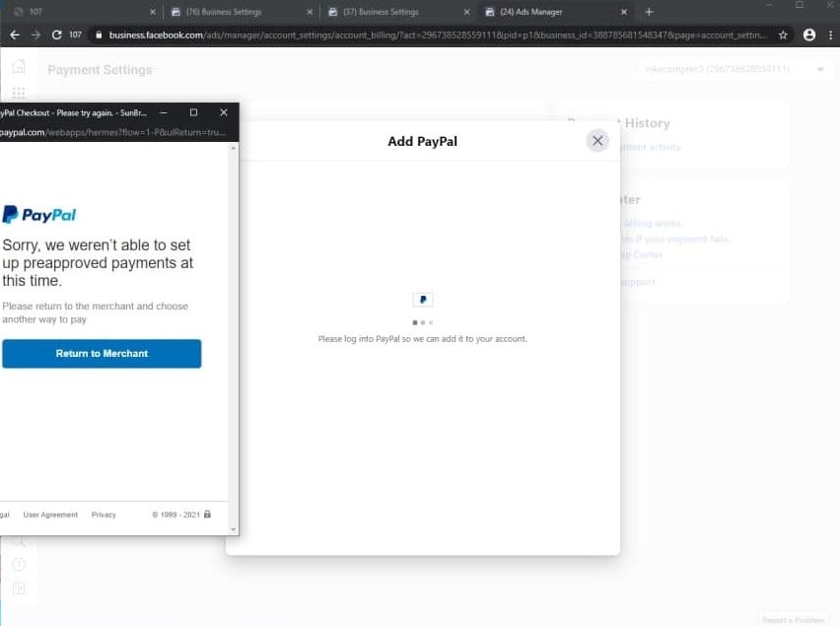Click the PayPal logo in popup
Viewport: 840px width, 626px height.
39,215
